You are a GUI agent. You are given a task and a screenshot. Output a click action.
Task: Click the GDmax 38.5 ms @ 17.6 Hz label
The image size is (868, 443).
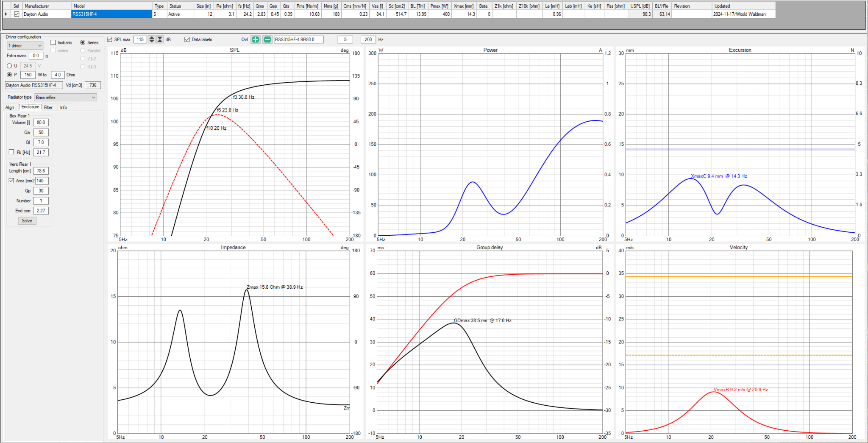tap(483, 320)
